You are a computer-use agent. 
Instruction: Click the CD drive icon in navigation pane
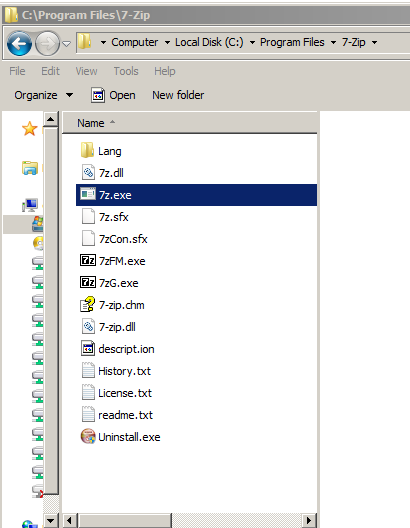[38, 243]
